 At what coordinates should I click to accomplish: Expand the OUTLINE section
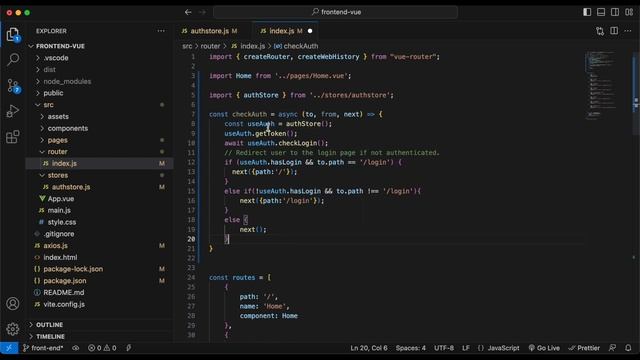pyautogui.click(x=49, y=325)
